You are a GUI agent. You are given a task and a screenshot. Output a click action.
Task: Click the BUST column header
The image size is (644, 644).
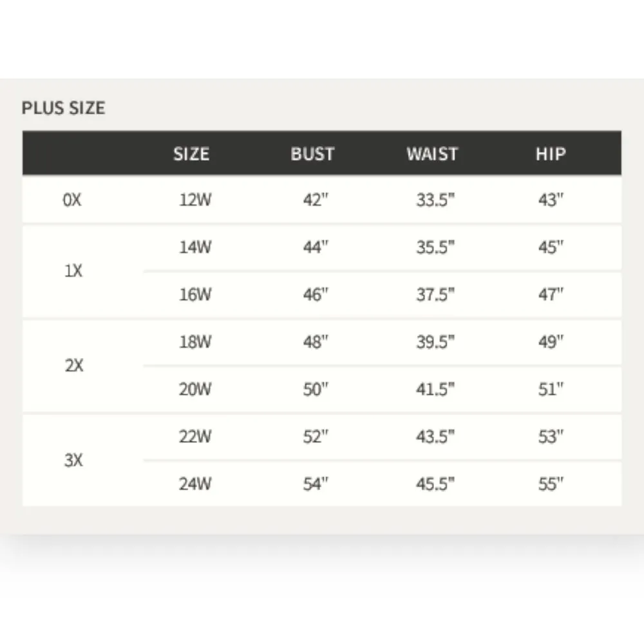[x=312, y=154]
